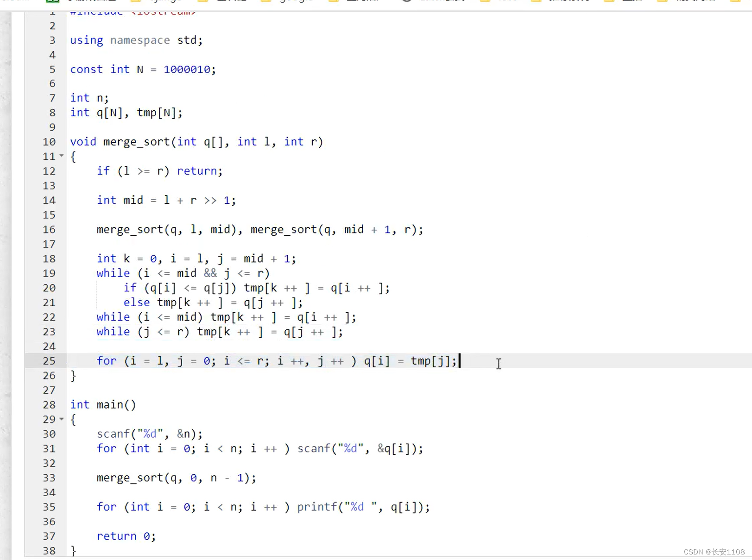Screen dimensions: 752x560
Task: Click the recursive merge_sort calls on line 16
Action: 260,229
